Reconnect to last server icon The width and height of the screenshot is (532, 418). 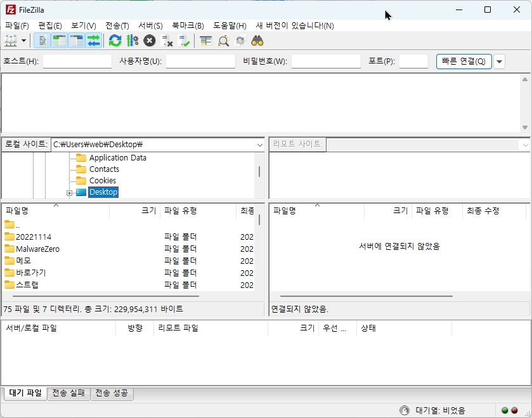[184, 41]
